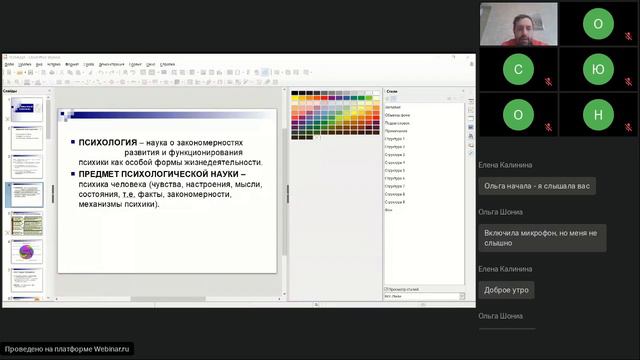Select slide 5 thumbnail with yellow table
This screenshot has width=640, height=360.
27,223
